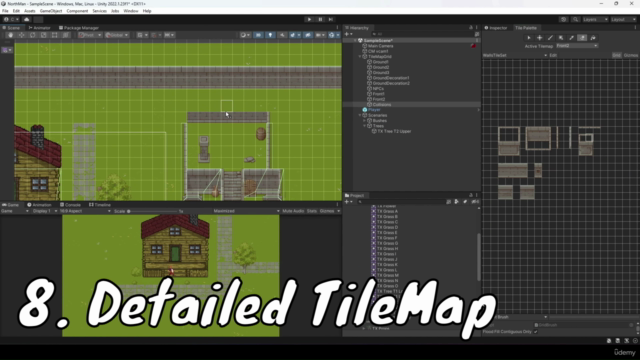Viewport: 640px width, 360px height.
Task: Select the Transform tool in Scene toolbar
Action: tap(66, 35)
